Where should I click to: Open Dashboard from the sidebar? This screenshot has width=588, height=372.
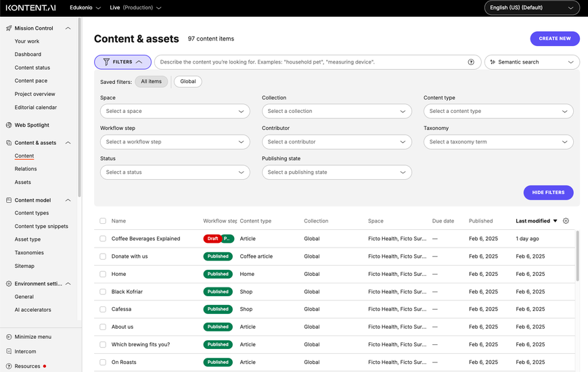(x=28, y=54)
